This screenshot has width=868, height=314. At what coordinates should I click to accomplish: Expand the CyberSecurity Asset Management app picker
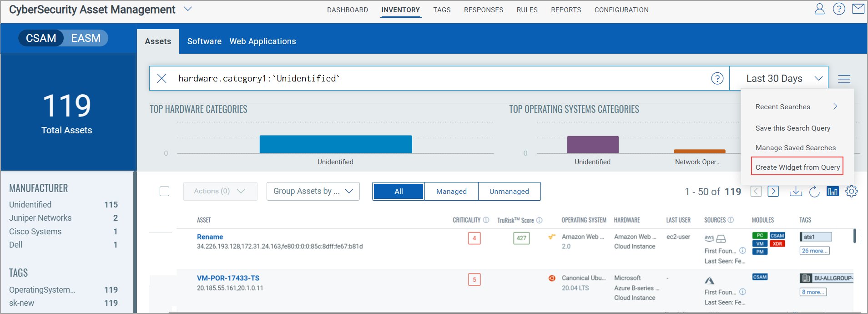188,9
